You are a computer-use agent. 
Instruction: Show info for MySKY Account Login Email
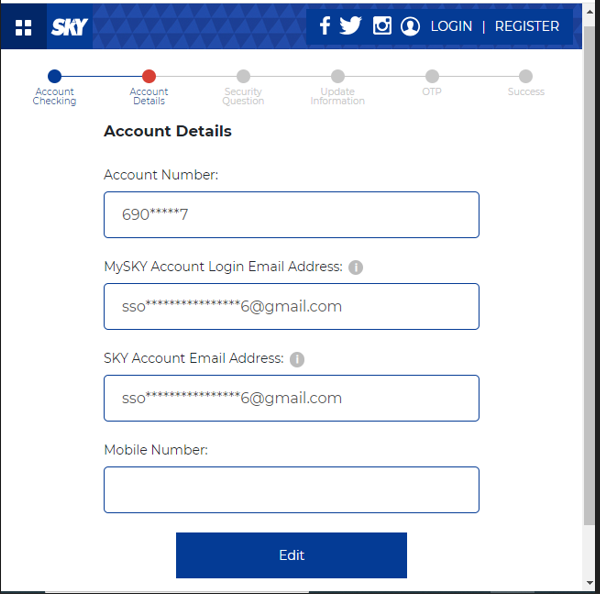pos(355,268)
